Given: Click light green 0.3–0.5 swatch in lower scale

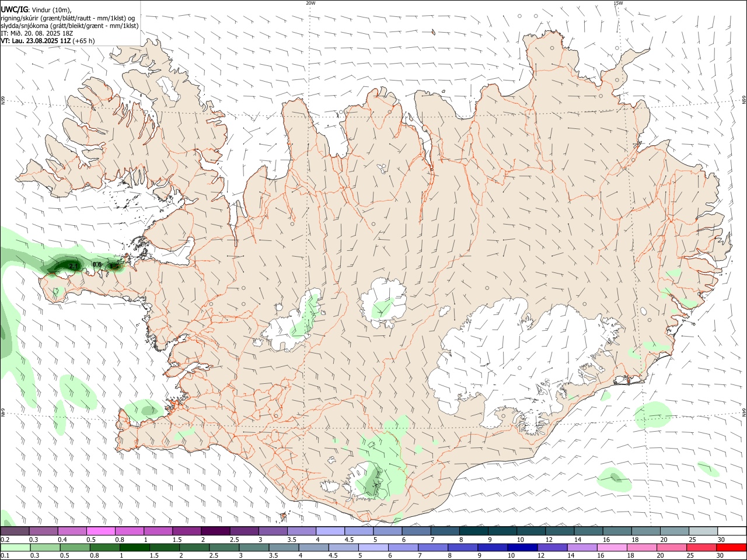Looking at the screenshot, I should pos(45,547).
